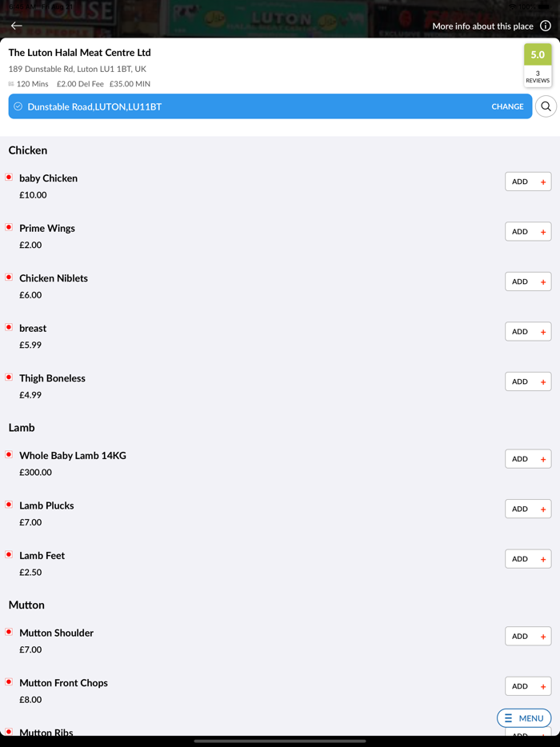Tap the back arrow icon
The height and width of the screenshot is (747, 560).
16,26
